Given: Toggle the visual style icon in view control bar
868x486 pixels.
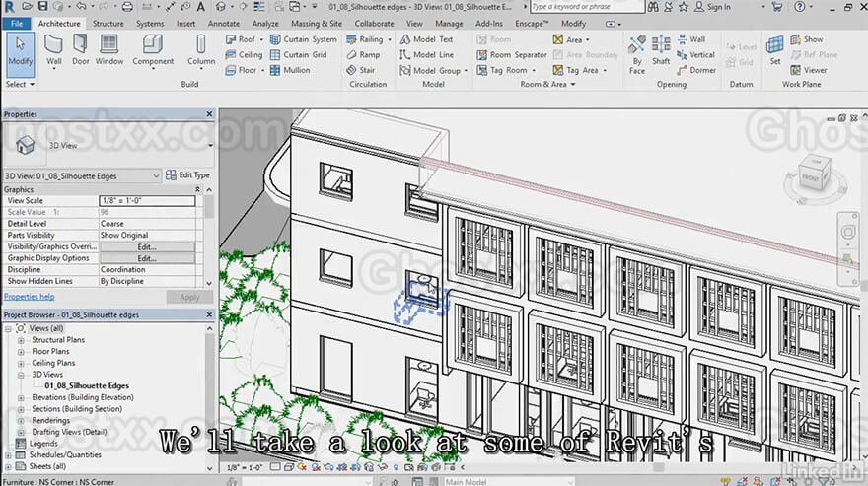Looking at the screenshot, I should click(x=289, y=467).
